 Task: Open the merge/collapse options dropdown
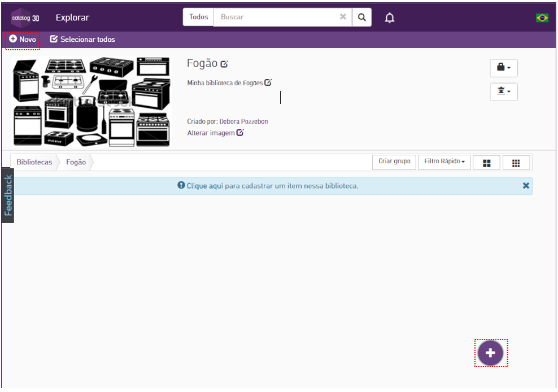pyautogui.click(x=504, y=92)
